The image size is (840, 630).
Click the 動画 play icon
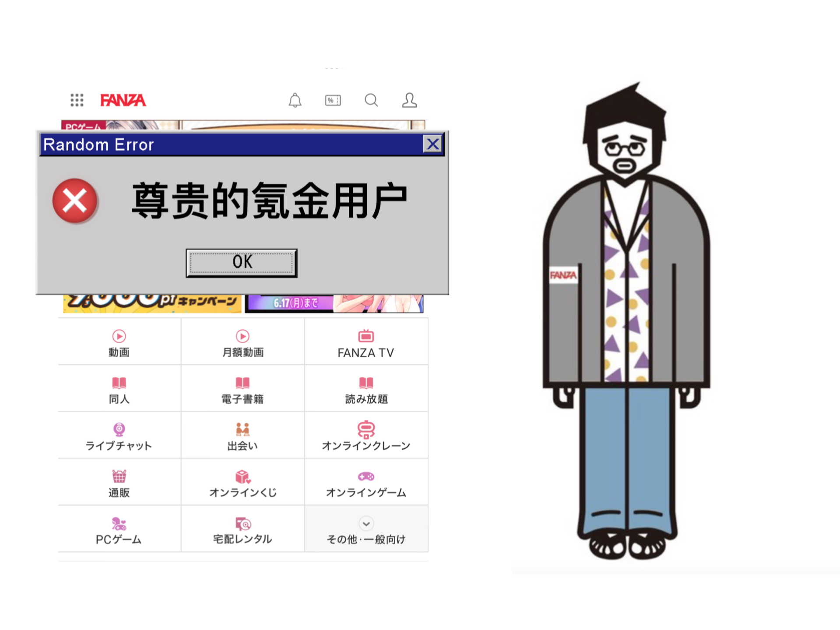coord(119,336)
